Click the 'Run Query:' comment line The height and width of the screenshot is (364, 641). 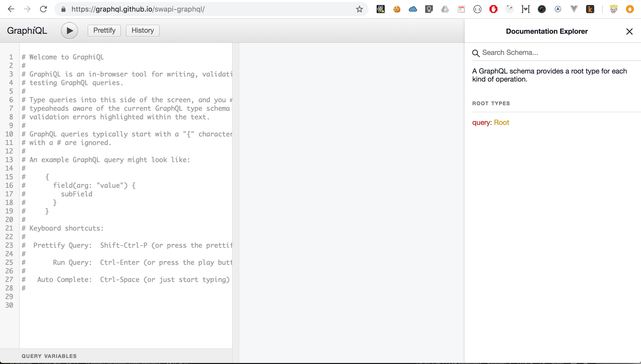coord(127,263)
